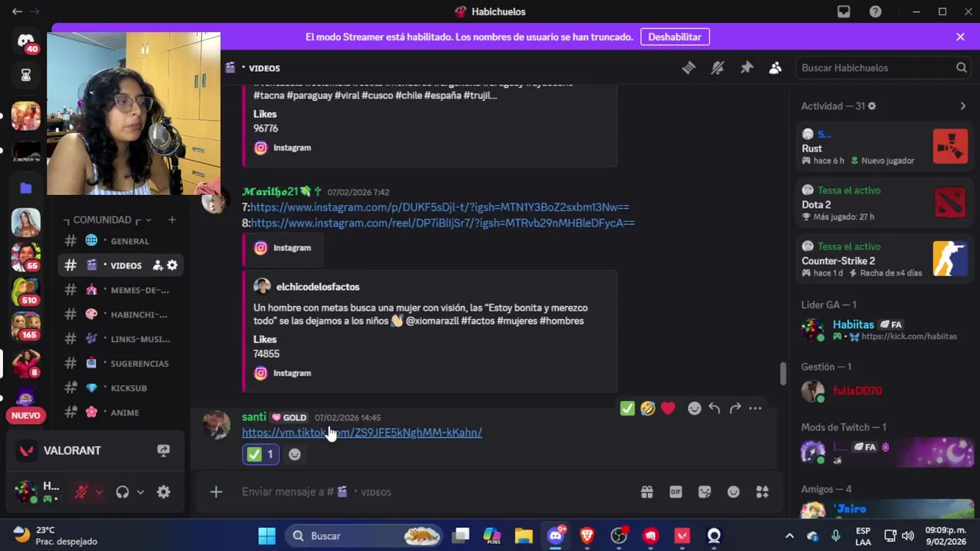Open the Discord inbox icon in title bar
Image resolution: width=980 pixels, height=551 pixels.
(x=844, y=11)
